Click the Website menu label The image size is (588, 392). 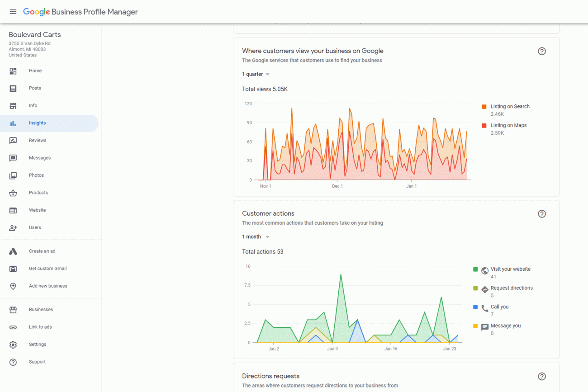click(x=38, y=210)
